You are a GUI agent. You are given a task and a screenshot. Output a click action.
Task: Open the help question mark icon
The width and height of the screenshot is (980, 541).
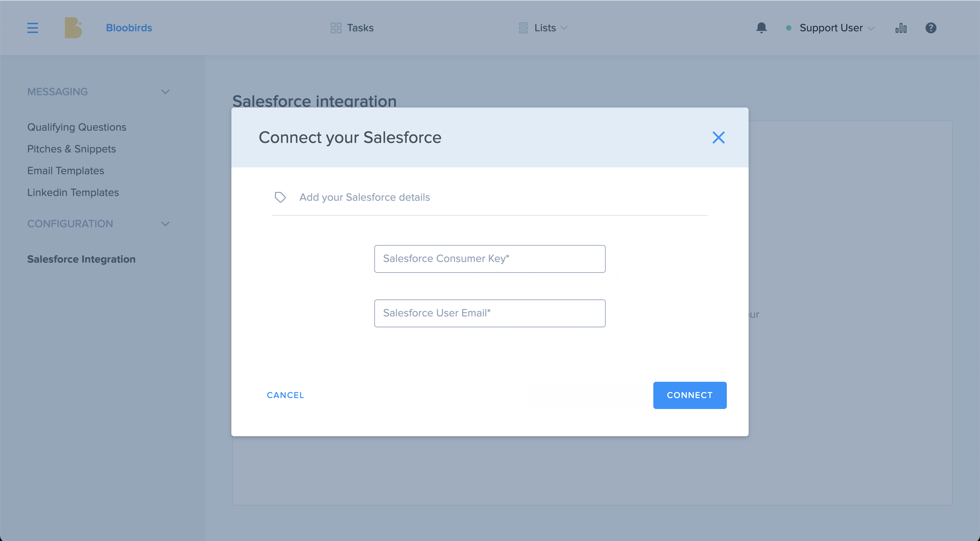tap(931, 28)
